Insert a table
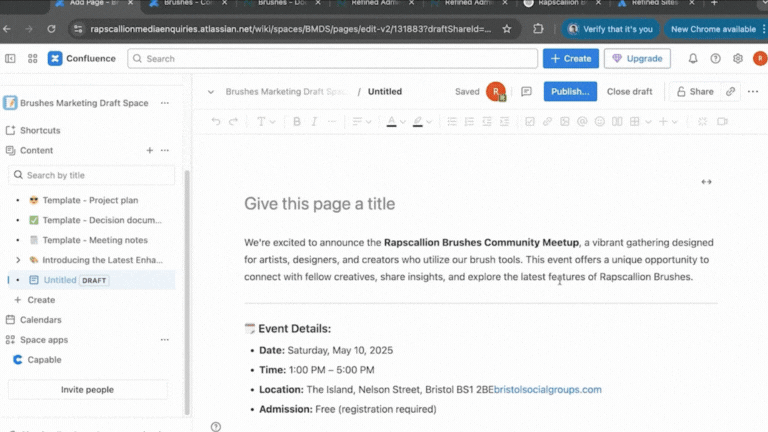 click(635, 121)
